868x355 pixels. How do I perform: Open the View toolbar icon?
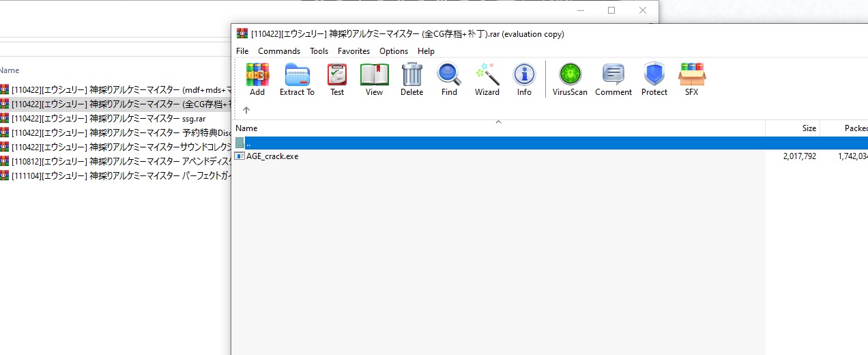(x=374, y=79)
